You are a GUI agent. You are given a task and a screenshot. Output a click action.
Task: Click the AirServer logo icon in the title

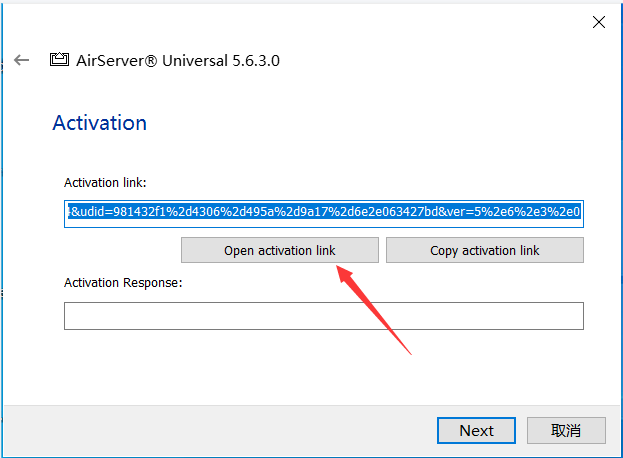(59, 60)
